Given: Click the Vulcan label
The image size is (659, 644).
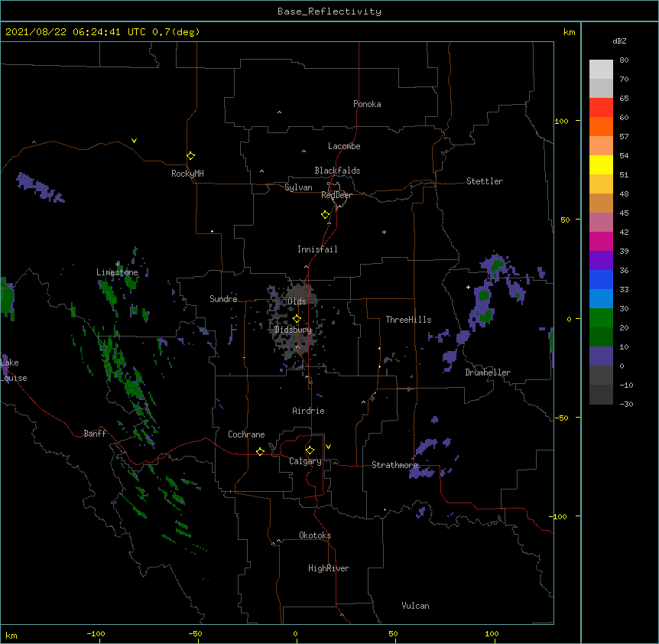Looking at the screenshot, I should point(415,606).
